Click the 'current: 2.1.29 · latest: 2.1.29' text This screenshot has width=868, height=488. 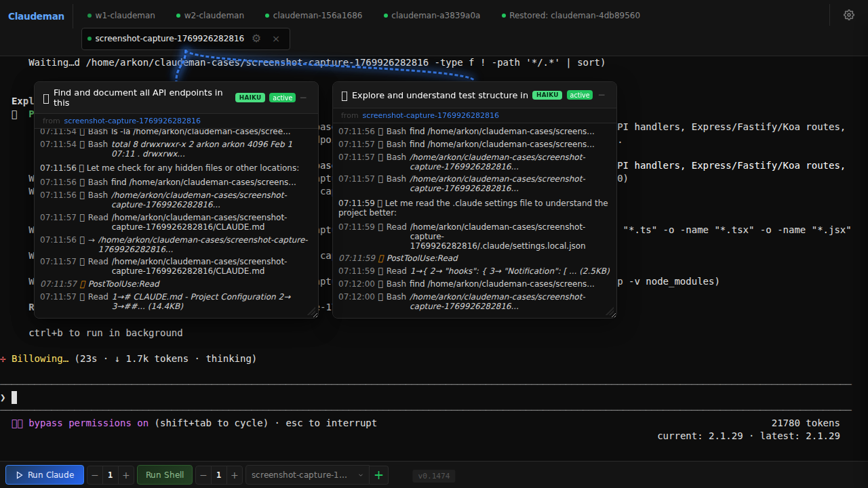[749, 436]
